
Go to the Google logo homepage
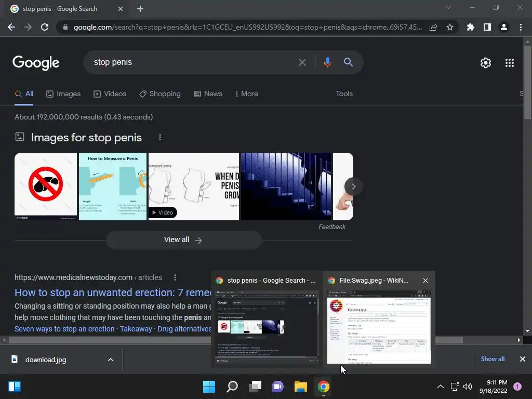pos(36,63)
